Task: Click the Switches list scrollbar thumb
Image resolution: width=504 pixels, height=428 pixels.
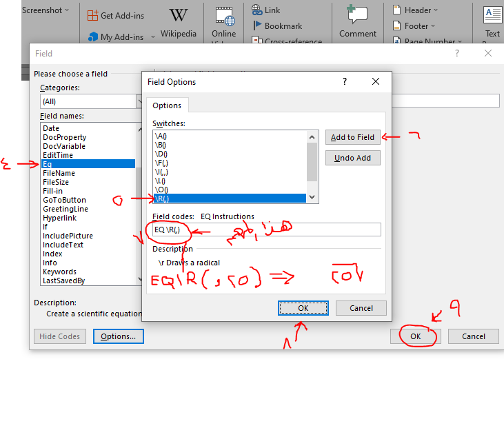Action: click(x=312, y=162)
